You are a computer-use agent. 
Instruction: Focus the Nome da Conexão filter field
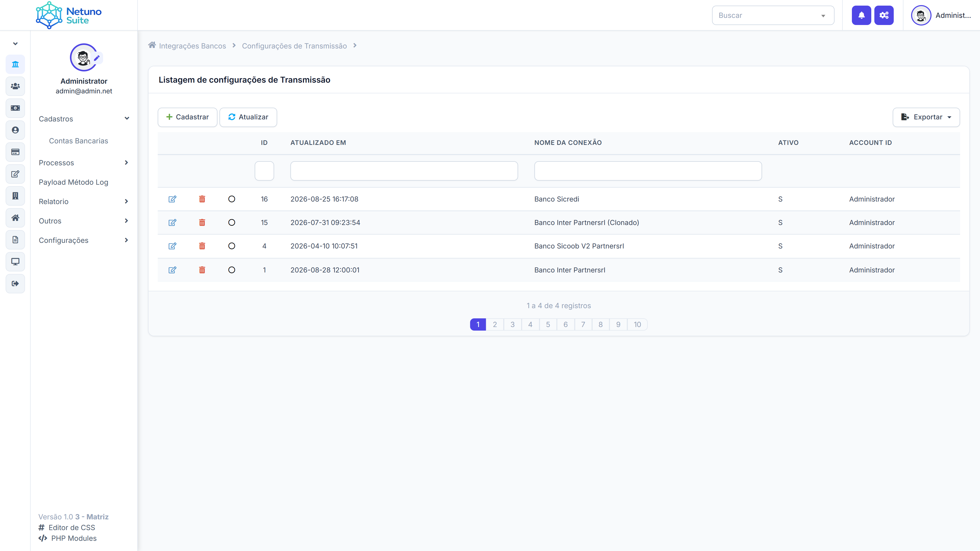tap(648, 171)
